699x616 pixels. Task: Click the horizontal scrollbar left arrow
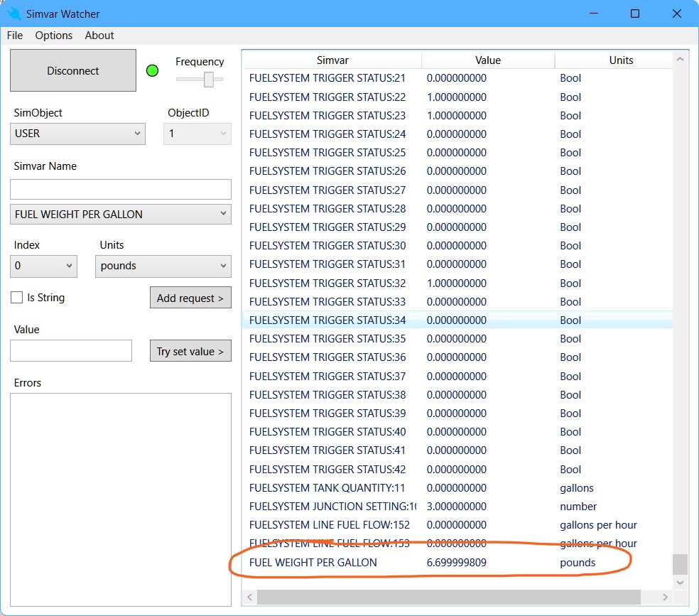tap(249, 598)
